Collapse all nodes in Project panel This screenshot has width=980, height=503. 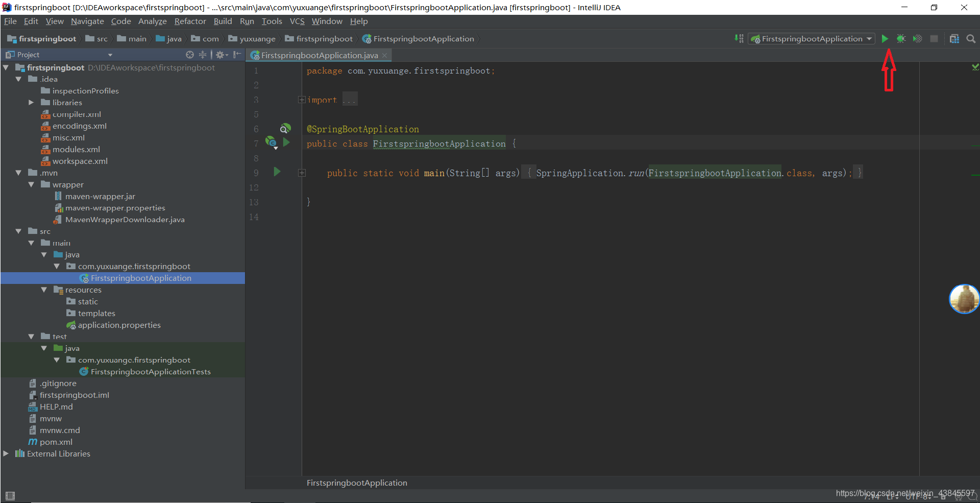tap(203, 55)
